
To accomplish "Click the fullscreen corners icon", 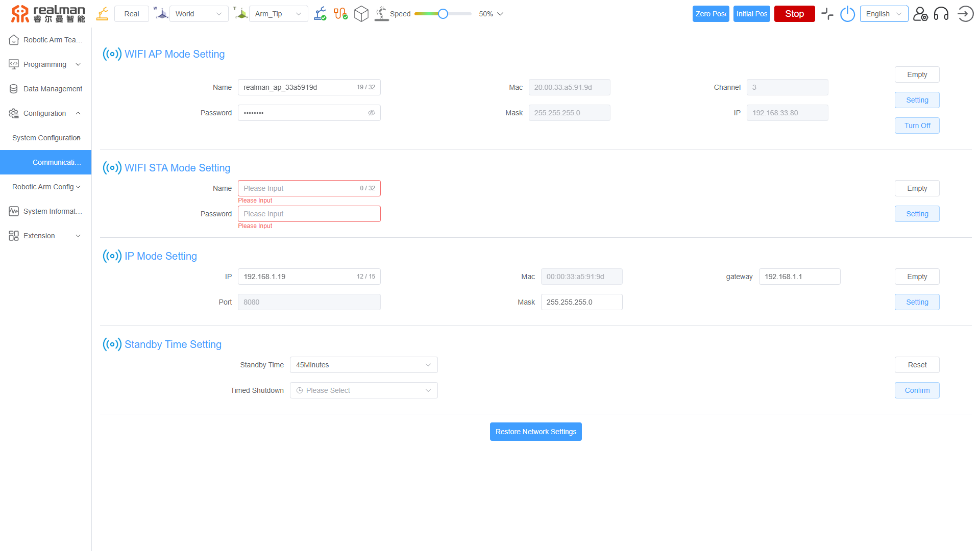I will 827,14.
